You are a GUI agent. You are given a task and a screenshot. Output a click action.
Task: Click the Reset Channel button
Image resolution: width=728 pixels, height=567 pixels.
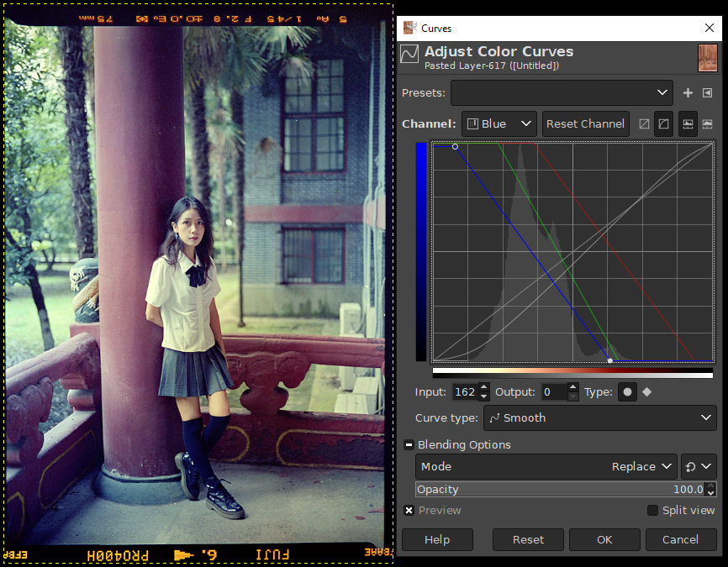point(585,123)
